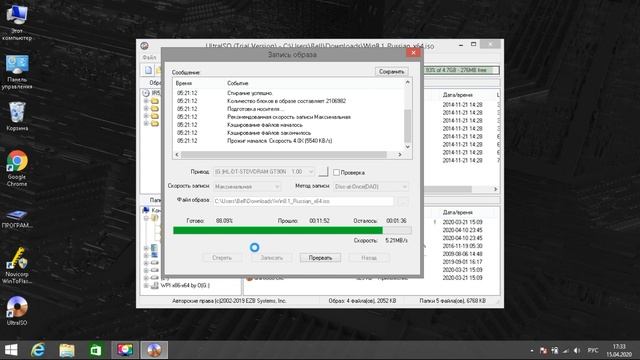The width and height of the screenshot is (640, 360).
Task: Open the network icon in system tray
Action: coord(566,351)
